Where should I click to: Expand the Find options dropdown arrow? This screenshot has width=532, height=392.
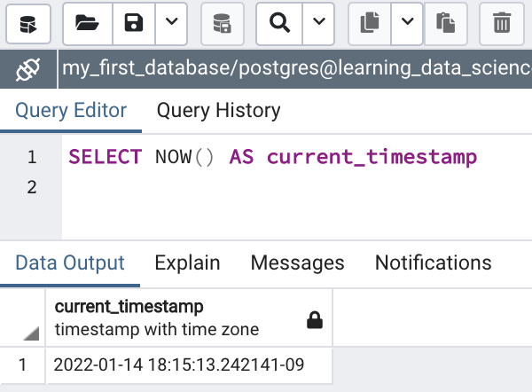317,22
